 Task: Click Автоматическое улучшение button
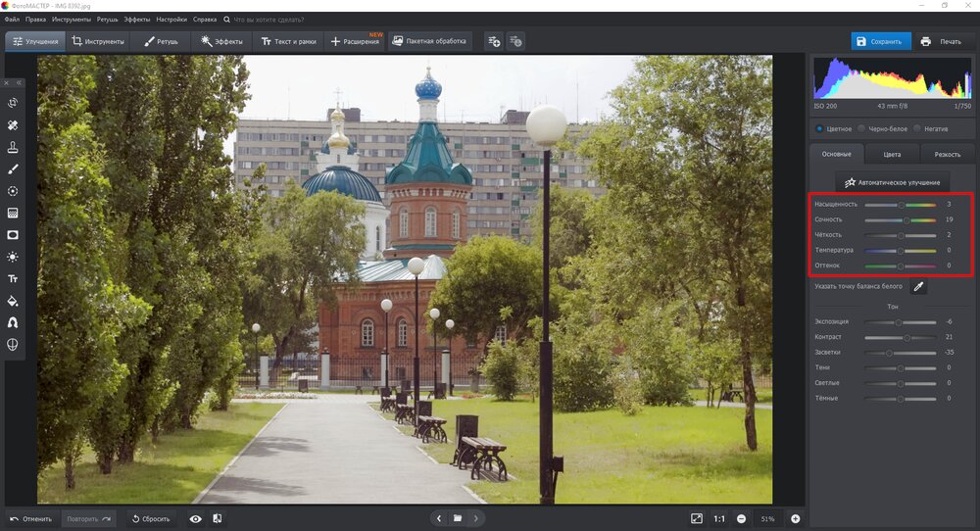pyautogui.click(x=893, y=182)
